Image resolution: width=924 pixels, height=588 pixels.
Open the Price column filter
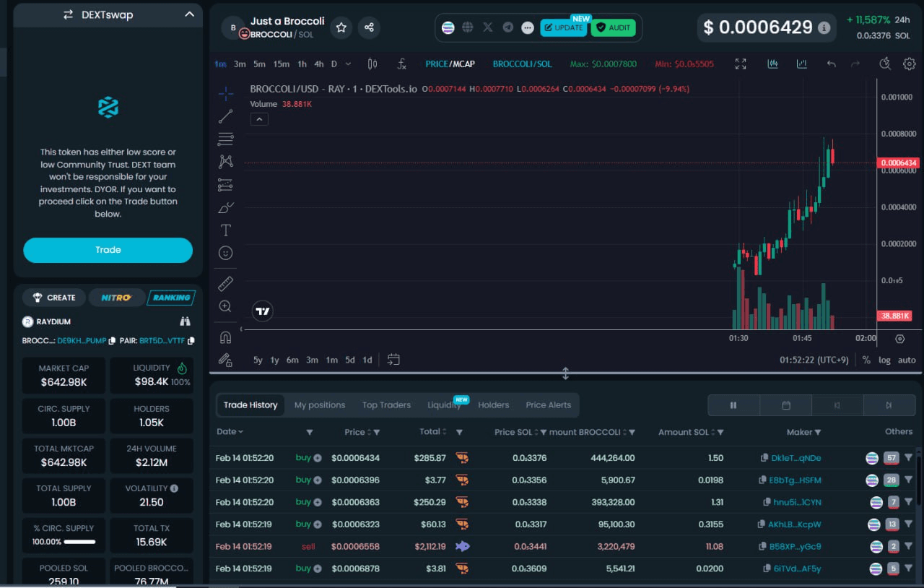376,432
